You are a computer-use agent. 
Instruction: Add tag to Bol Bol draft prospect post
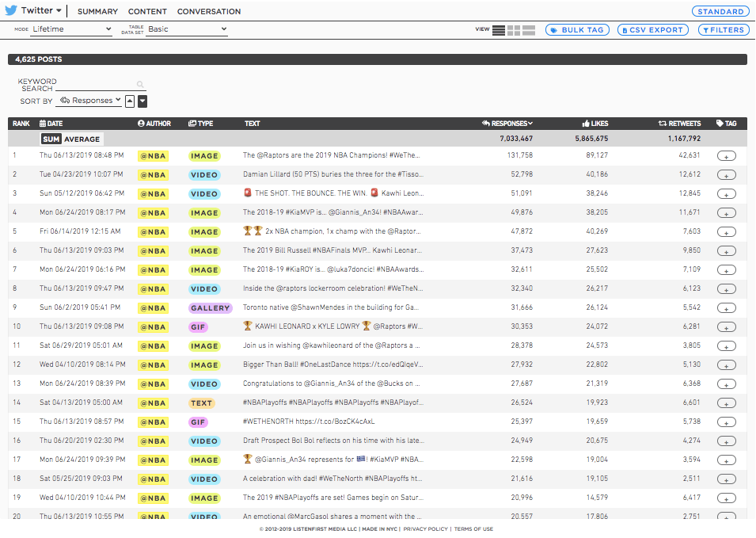click(x=727, y=441)
